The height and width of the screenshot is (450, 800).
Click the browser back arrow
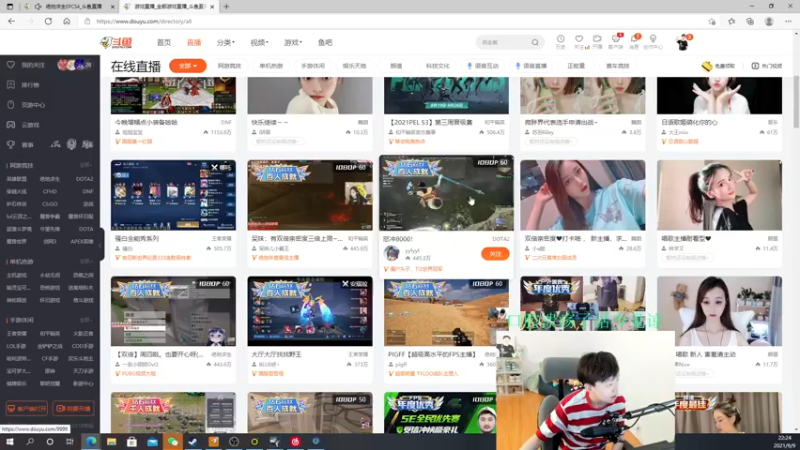11,21
